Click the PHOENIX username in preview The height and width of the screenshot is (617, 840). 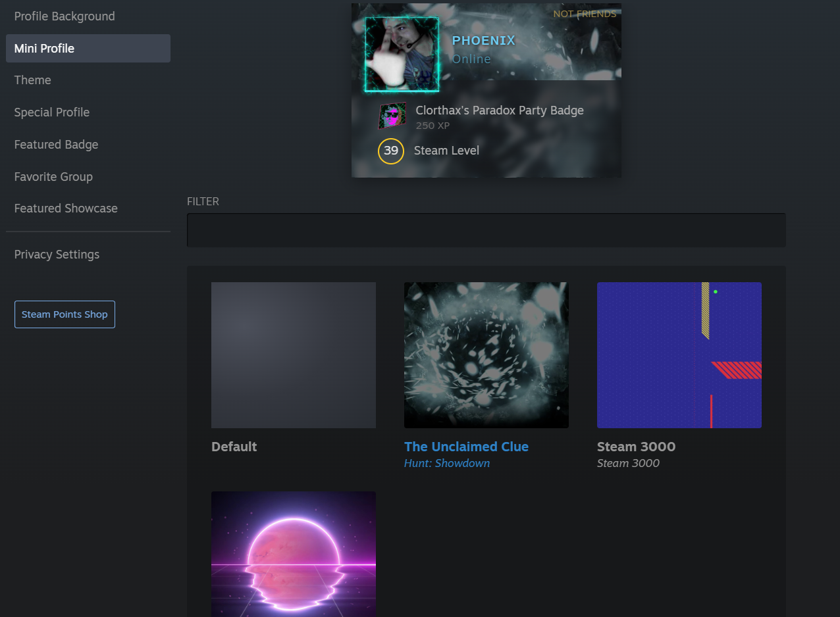point(484,41)
